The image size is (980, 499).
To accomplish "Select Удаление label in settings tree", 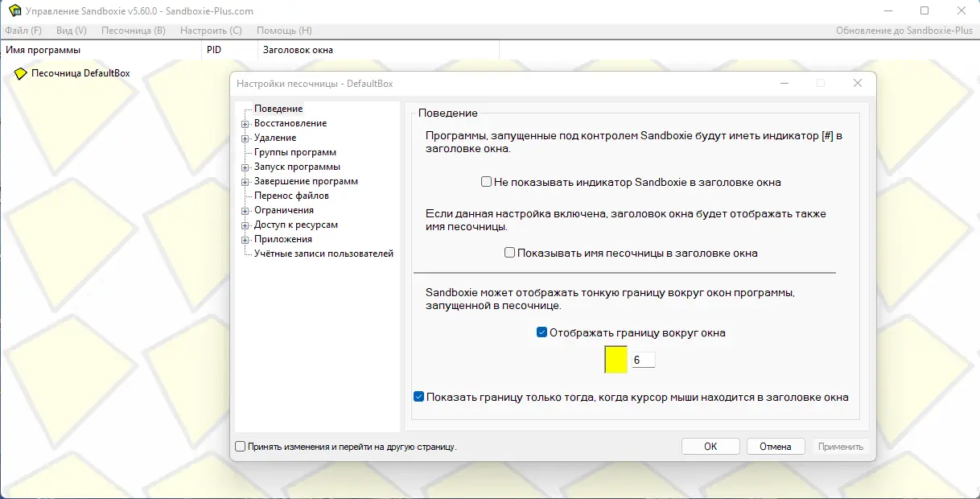I will 275,138.
